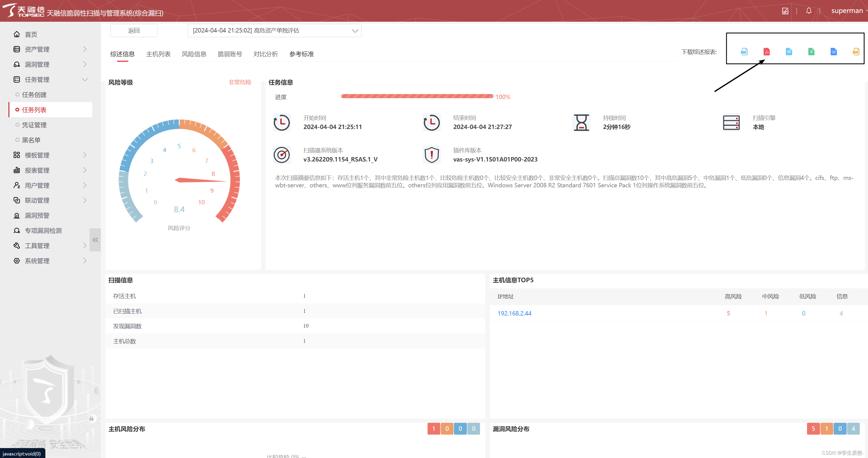Open the scan task date dropdown
The image size is (868, 458).
(274, 30)
